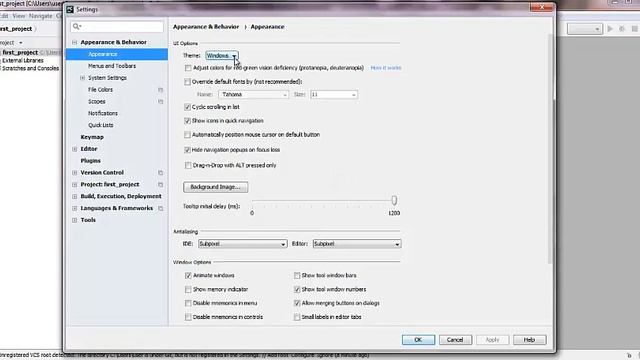The image size is (640, 360).
Task: Select Scopes settings page
Action: [97, 102]
